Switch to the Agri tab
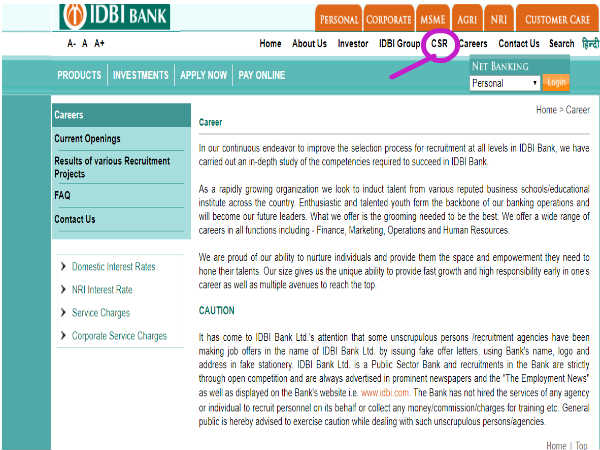This screenshot has height=450, width=600. coord(467,19)
